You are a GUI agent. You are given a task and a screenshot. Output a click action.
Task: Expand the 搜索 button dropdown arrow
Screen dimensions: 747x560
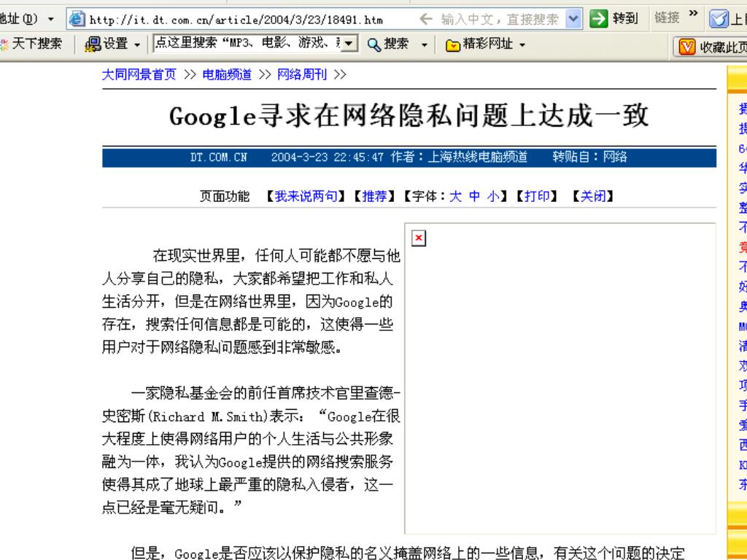tap(424, 45)
